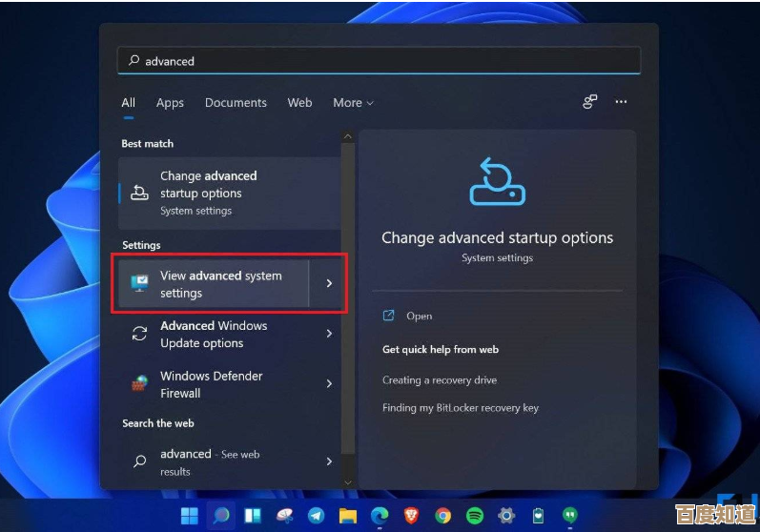Image resolution: width=760 pixels, height=532 pixels.
Task: Open Hangouts green quote icon in taskbar
Action: point(570,515)
